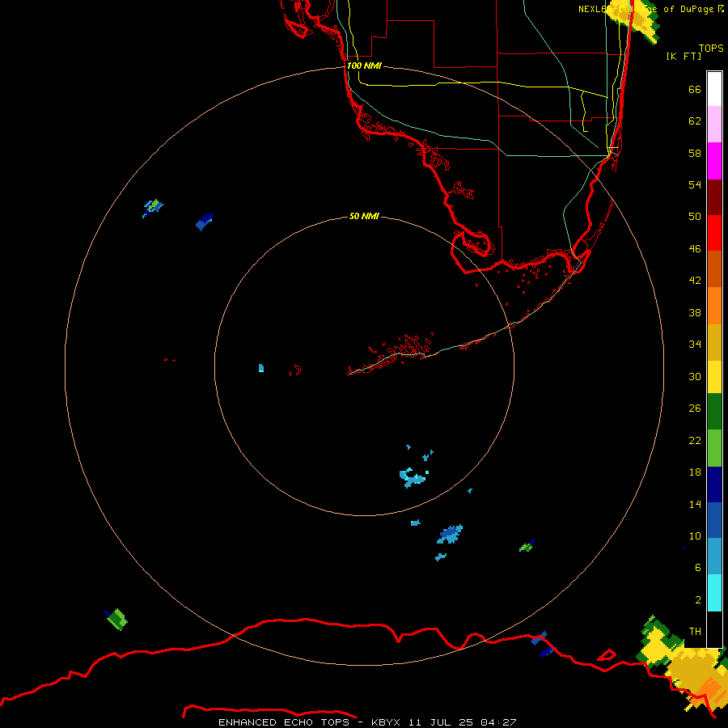This screenshot has width=728, height=728.
Task: Click the small cyan echo west of the radar center
Action: point(261,368)
